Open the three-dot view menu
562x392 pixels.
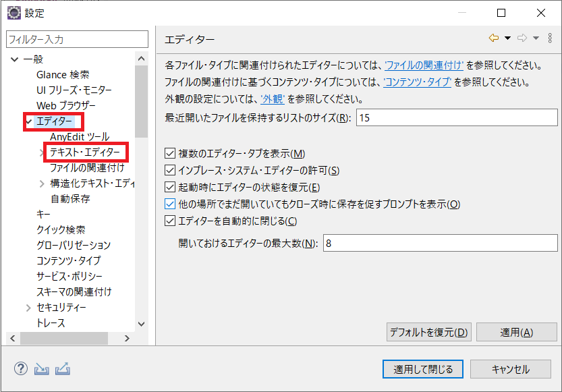click(x=550, y=38)
